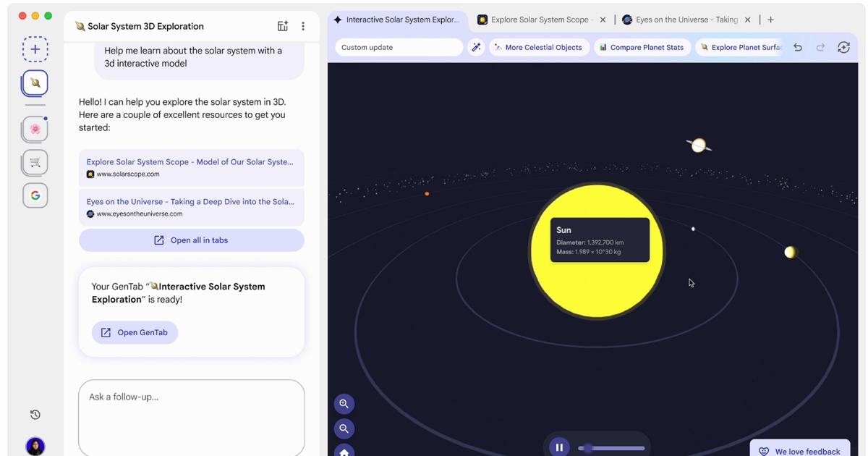Switch to the Eyes on the Universe tab

click(x=684, y=20)
